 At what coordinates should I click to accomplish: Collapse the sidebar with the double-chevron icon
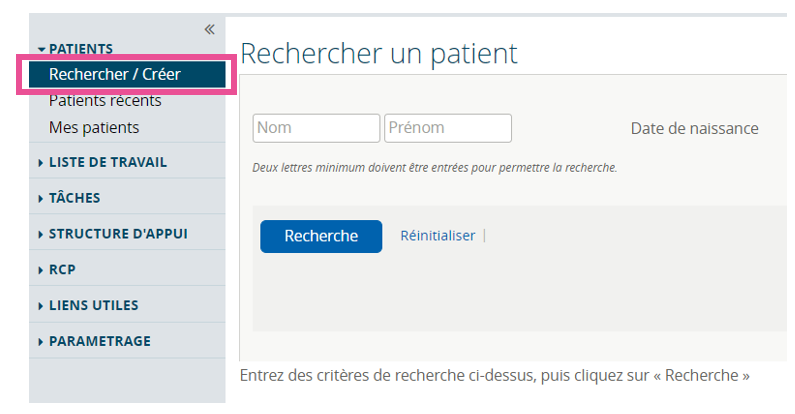click(209, 29)
